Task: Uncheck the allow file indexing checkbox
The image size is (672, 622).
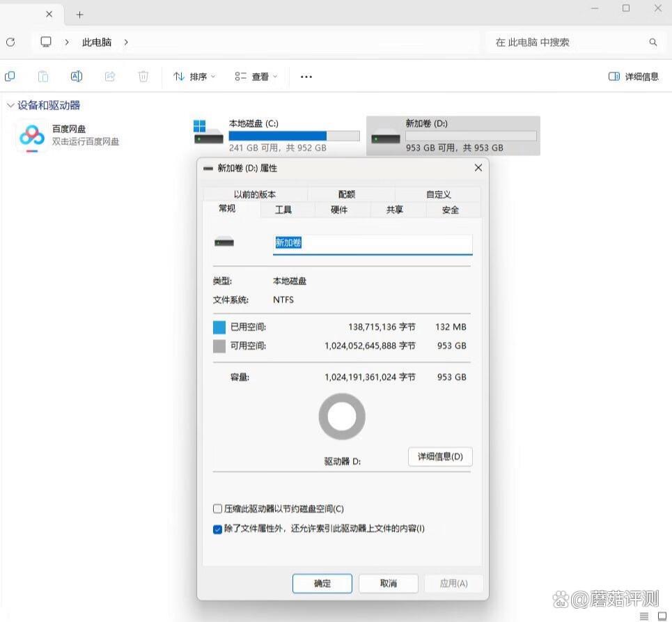Action: coord(218,529)
